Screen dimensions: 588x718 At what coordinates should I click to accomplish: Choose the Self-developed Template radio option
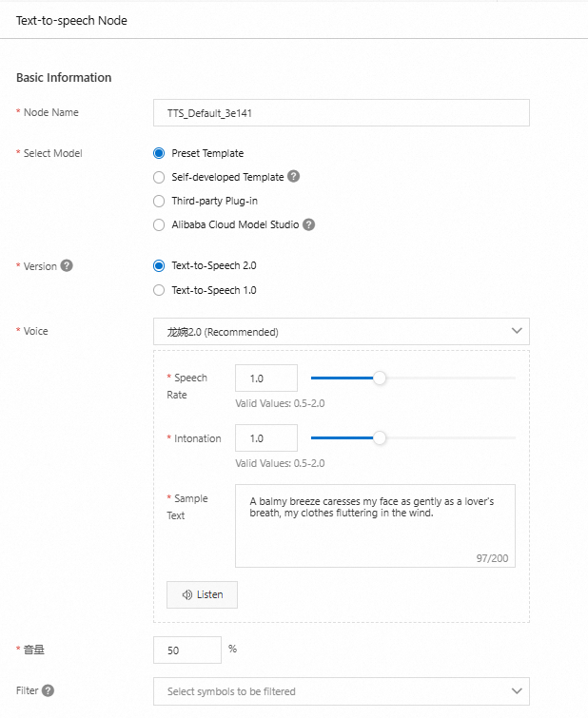pyautogui.click(x=159, y=177)
